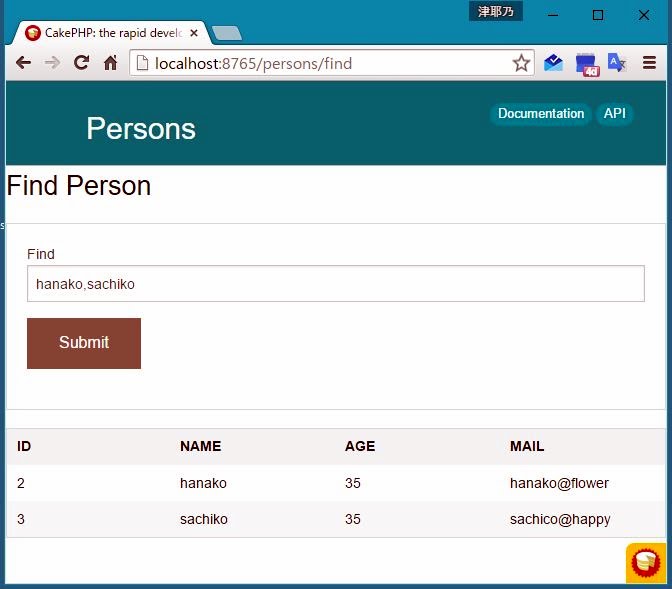Close the CakePHP tab
672x589 pixels.
[x=194, y=33]
